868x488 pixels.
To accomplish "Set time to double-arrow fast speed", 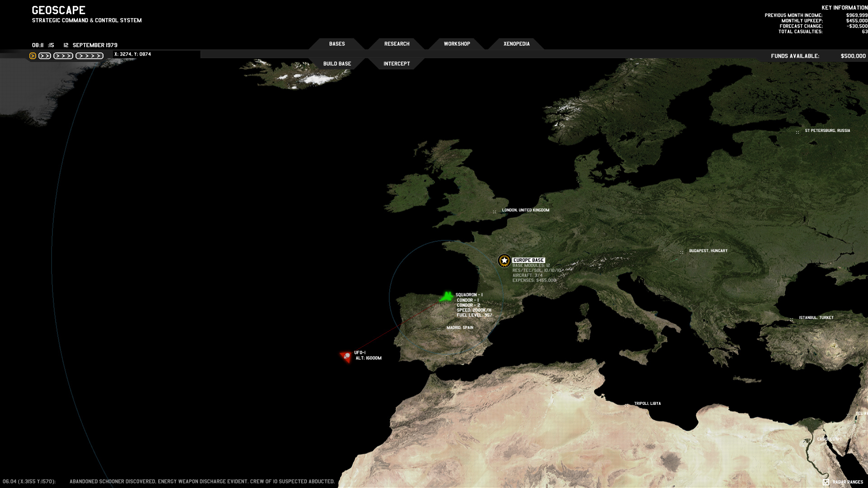I will 45,56.
